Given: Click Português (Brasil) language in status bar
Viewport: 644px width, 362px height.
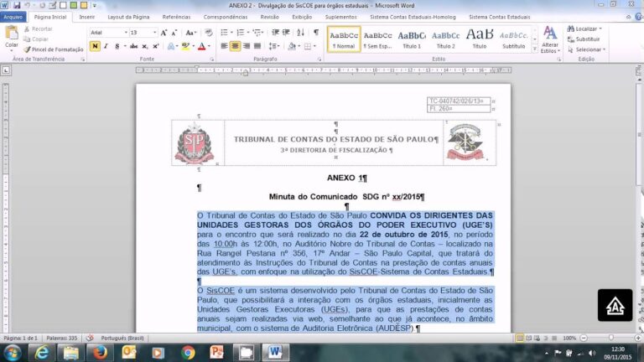Looking at the screenshot, I should point(122,339).
